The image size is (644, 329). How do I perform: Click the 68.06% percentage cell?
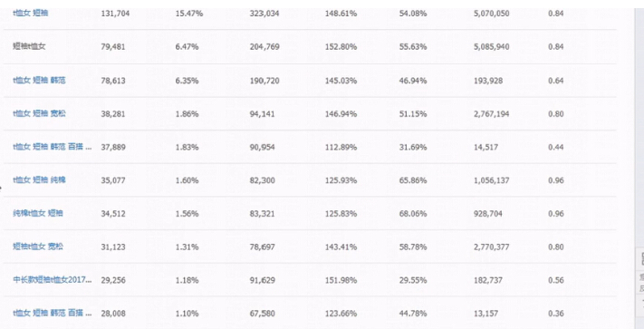click(x=413, y=214)
